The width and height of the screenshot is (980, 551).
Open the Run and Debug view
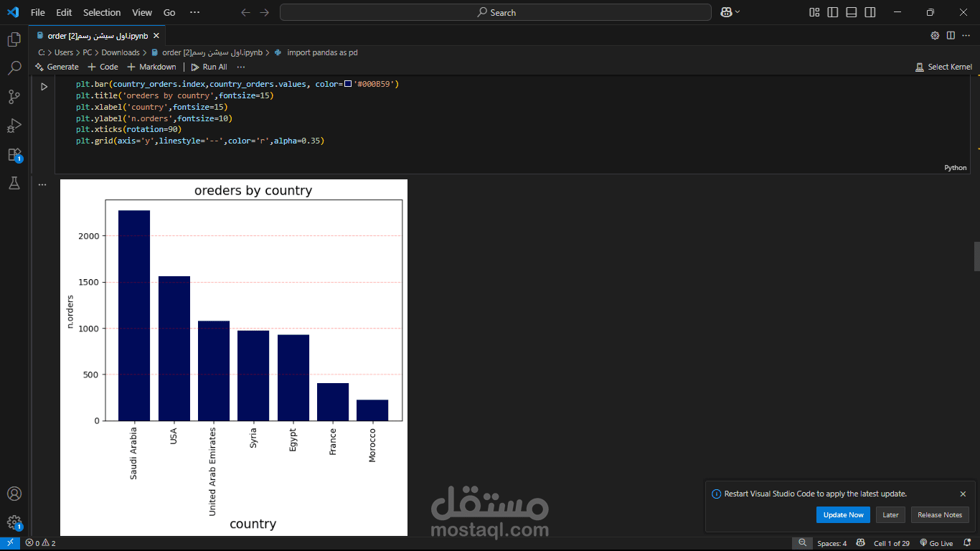click(14, 126)
